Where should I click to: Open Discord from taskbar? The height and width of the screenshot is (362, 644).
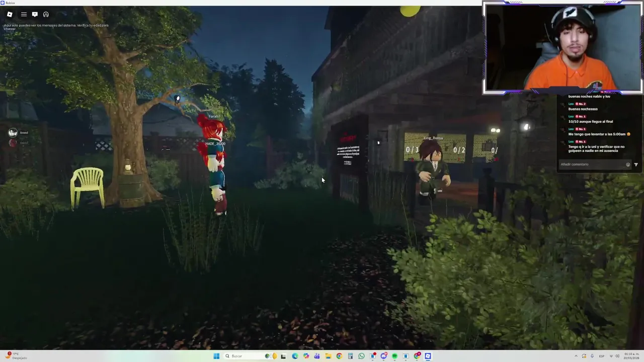(x=384, y=356)
